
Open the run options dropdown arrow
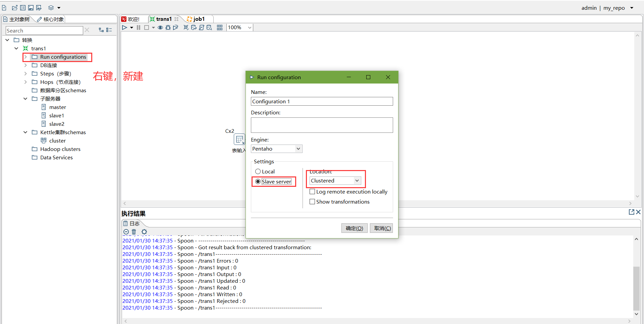pyautogui.click(x=131, y=28)
